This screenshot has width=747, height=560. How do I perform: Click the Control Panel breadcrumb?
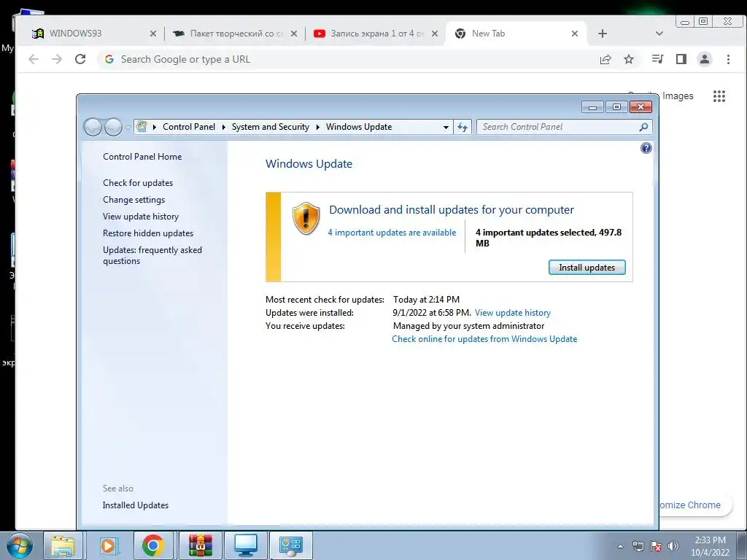tap(189, 127)
